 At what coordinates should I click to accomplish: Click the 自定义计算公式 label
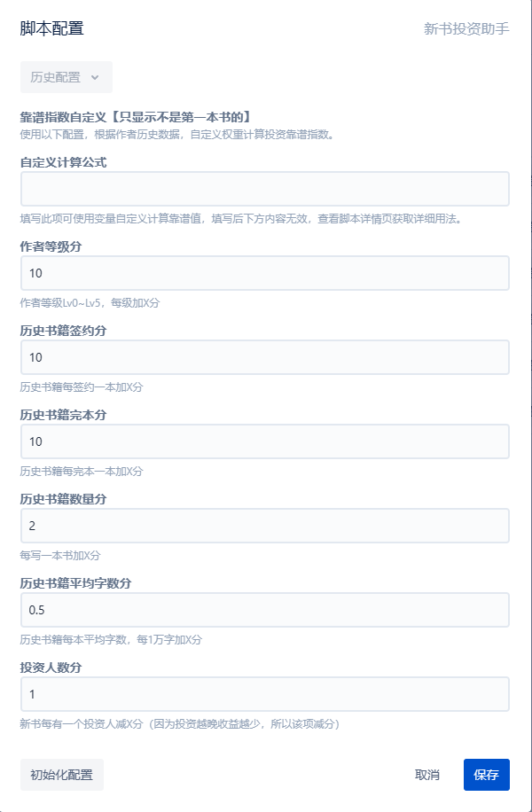[x=64, y=161]
